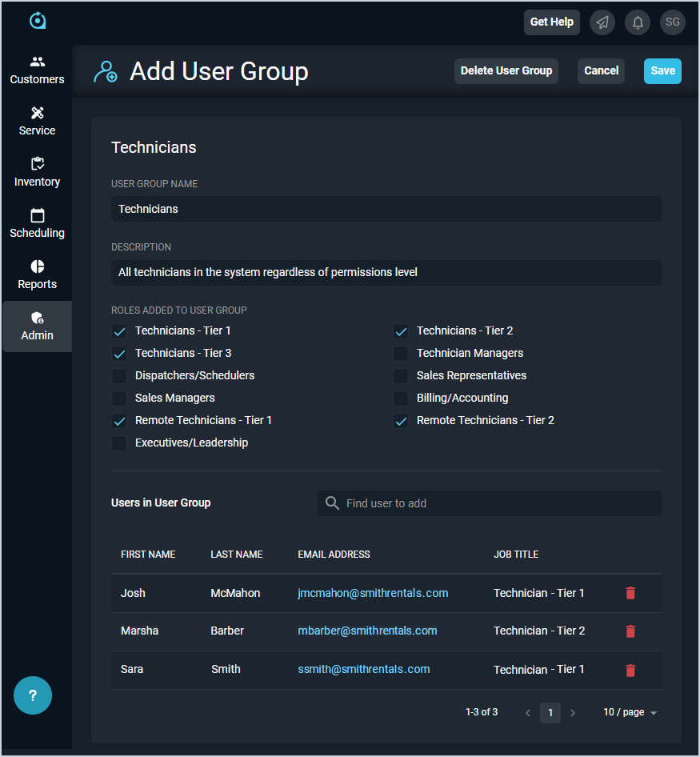Viewport: 700px width, 757px height.
Task: Delete Josh McMahon from user group
Action: pos(630,593)
